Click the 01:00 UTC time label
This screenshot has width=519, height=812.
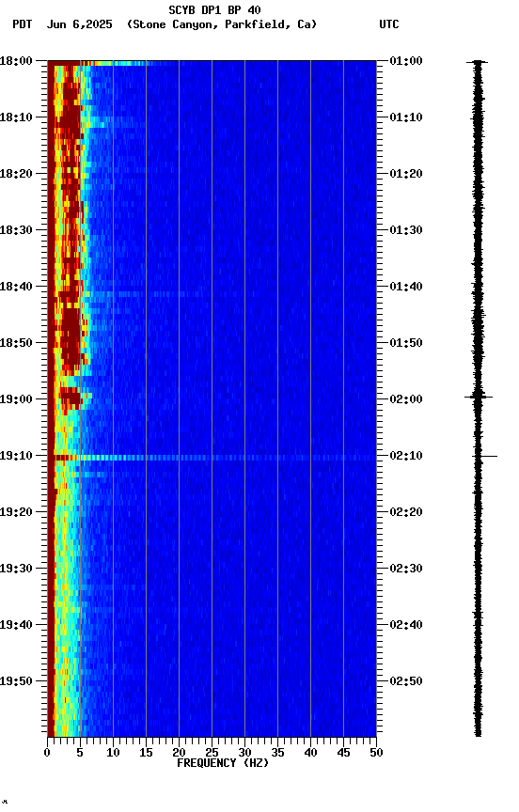(406, 61)
